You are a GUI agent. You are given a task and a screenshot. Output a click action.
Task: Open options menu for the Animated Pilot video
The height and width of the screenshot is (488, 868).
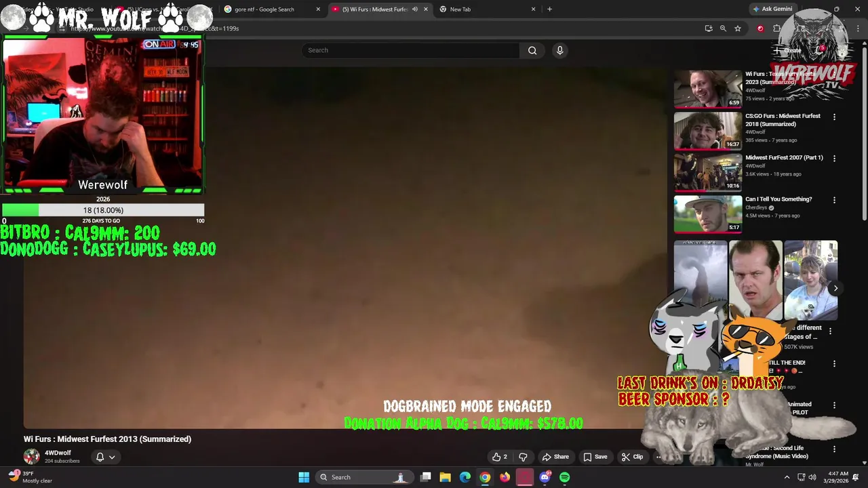click(834, 405)
